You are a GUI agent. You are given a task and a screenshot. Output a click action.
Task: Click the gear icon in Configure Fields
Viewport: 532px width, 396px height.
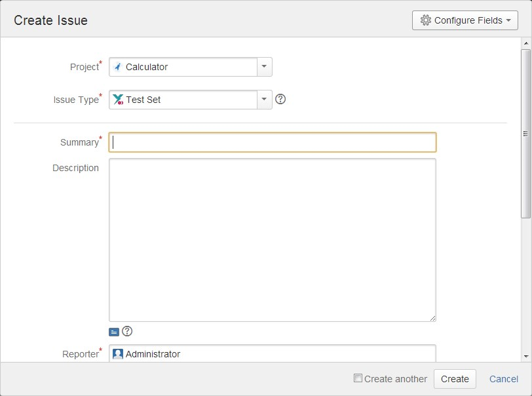click(425, 20)
